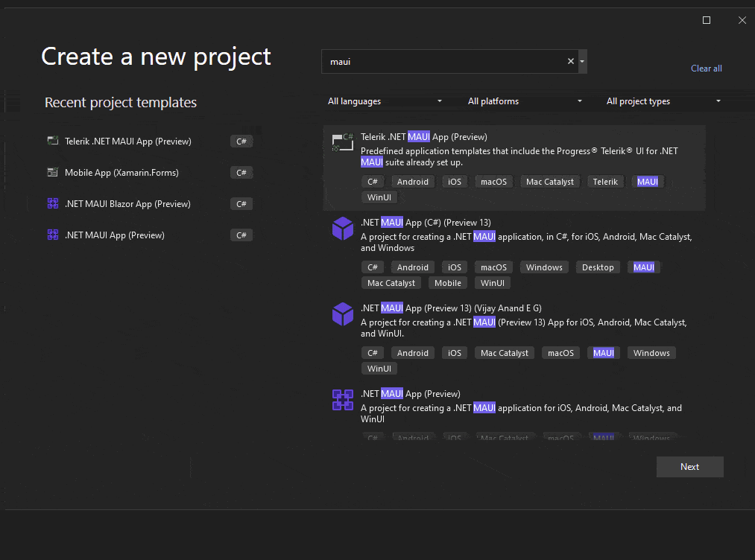Image resolution: width=755 pixels, height=560 pixels.
Task: Click the Android tag on the Telerik template
Action: tap(412, 182)
